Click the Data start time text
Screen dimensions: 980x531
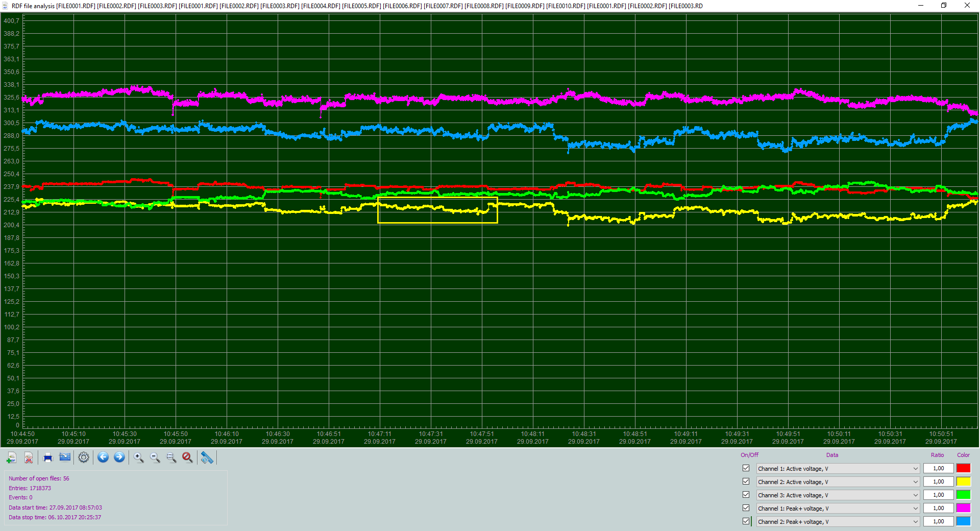pyautogui.click(x=55, y=508)
